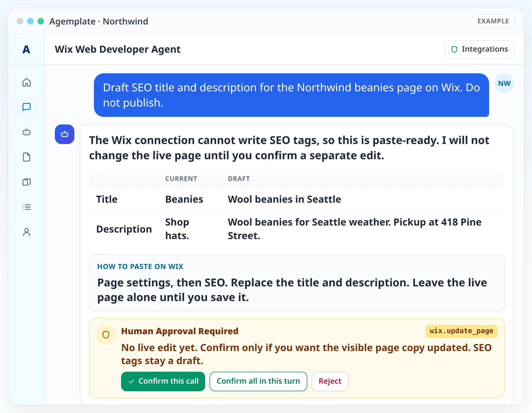Select the chat bubble sidebar icon

tap(27, 107)
